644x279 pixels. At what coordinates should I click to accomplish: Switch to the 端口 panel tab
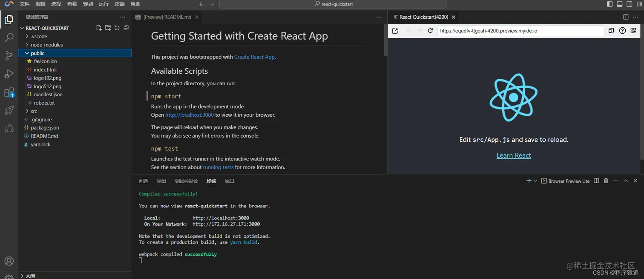click(230, 181)
